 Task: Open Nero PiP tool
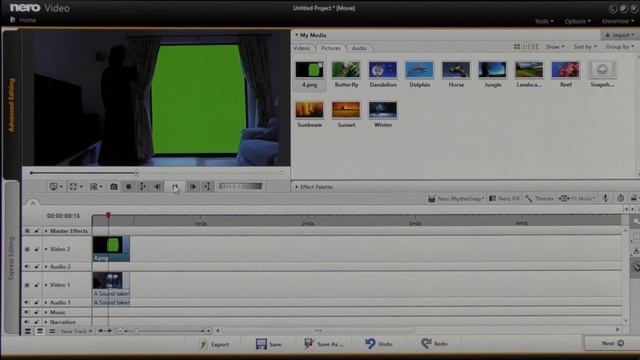[x=504, y=198]
